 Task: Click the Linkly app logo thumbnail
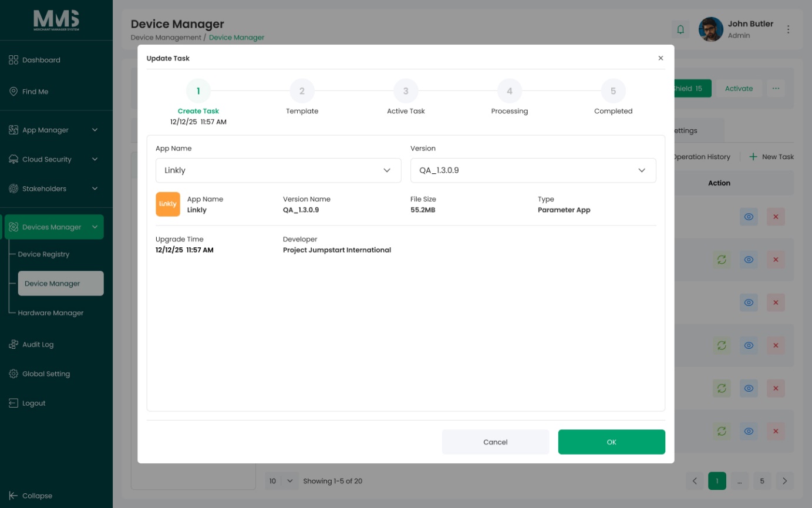tap(168, 204)
